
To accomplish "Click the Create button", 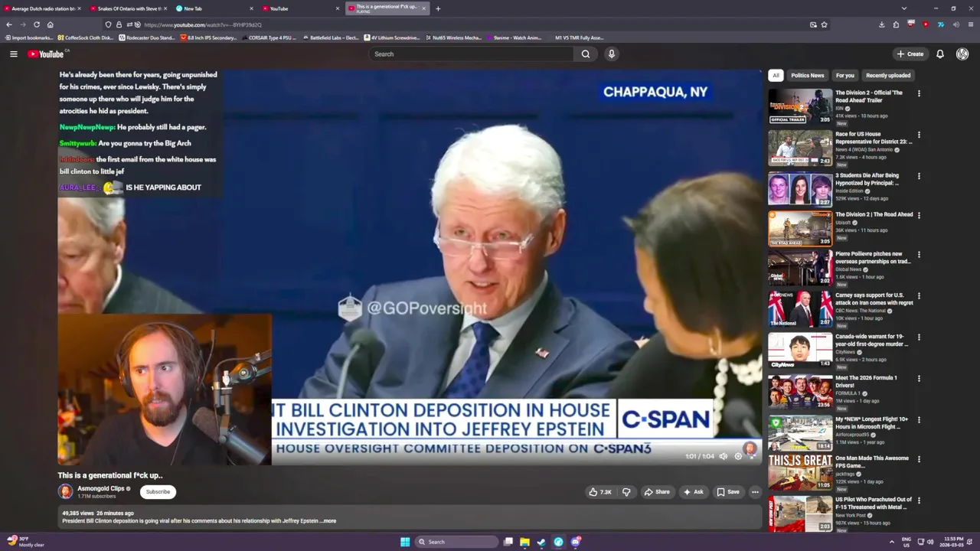I will tap(911, 54).
